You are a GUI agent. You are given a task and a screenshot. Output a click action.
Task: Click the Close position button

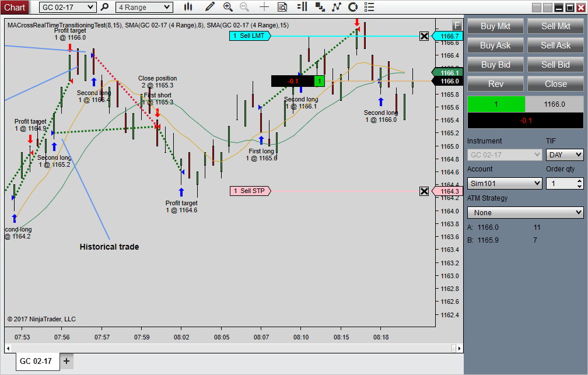coord(556,84)
